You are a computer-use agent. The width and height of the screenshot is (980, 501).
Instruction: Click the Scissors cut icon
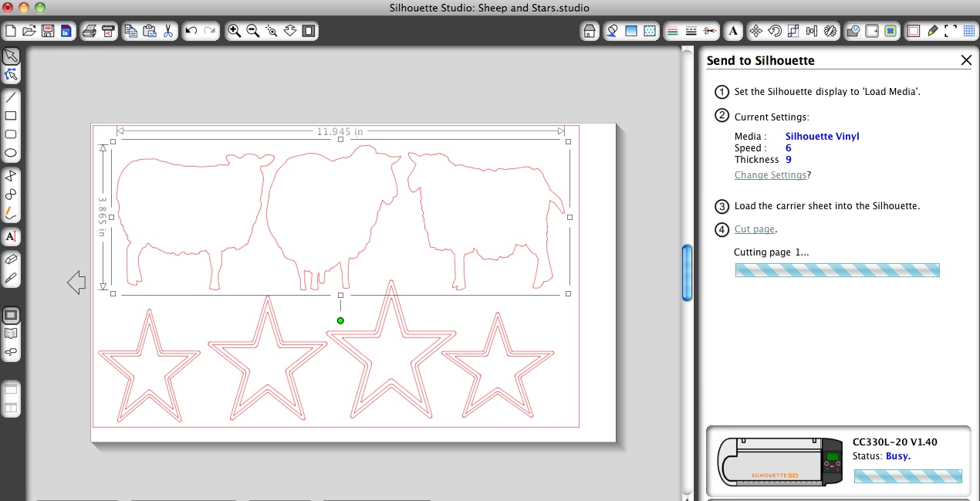169,31
